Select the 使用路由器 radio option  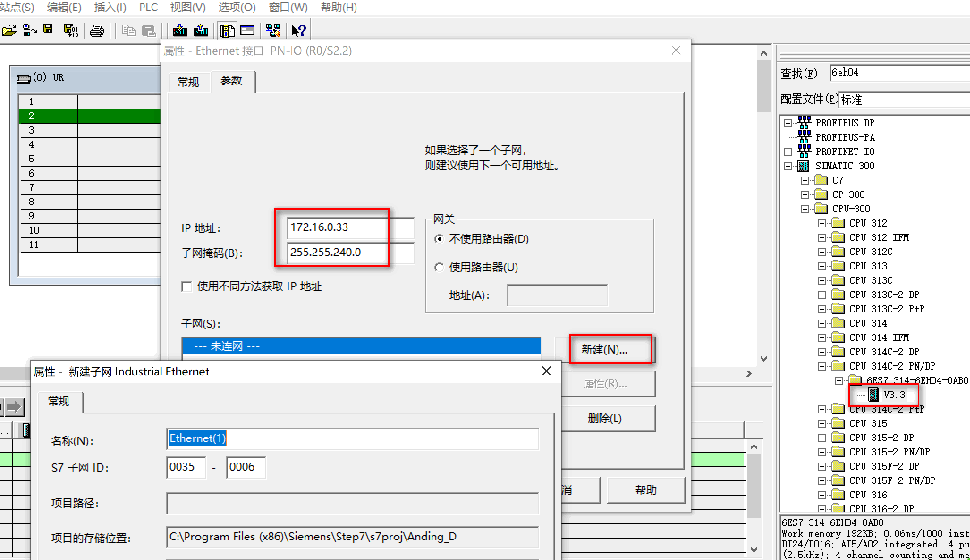439,268
